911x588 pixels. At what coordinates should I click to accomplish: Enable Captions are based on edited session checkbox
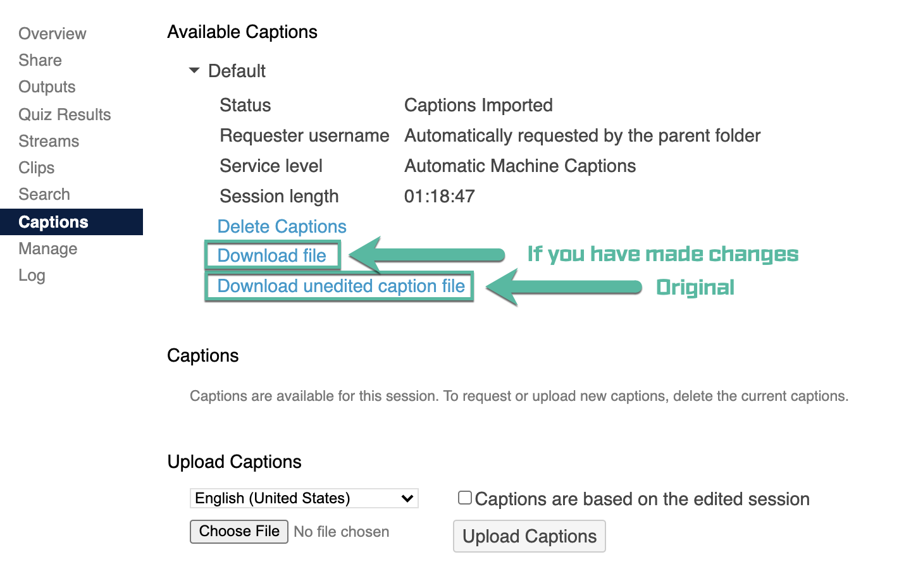[465, 498]
